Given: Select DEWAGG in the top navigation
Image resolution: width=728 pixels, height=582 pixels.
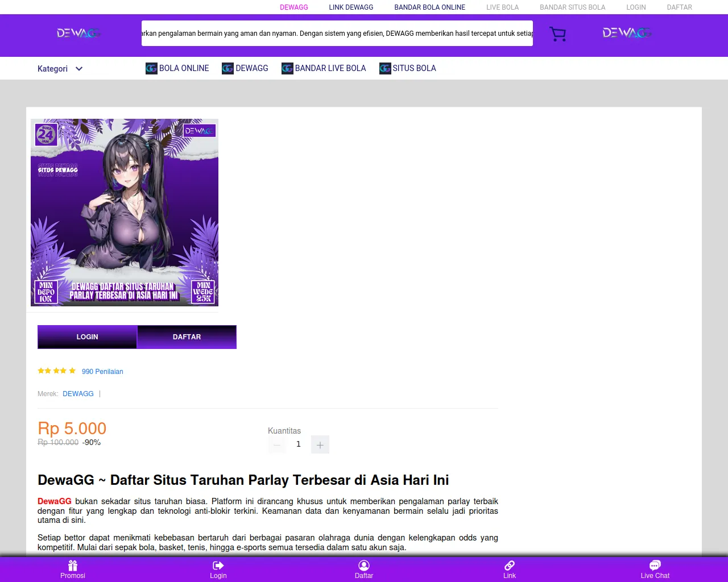Looking at the screenshot, I should [294, 7].
